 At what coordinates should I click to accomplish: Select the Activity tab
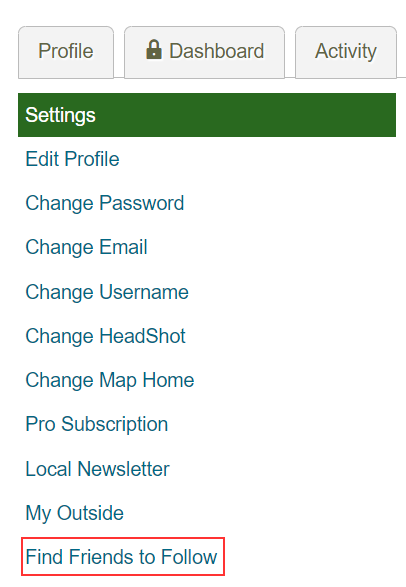tap(346, 52)
